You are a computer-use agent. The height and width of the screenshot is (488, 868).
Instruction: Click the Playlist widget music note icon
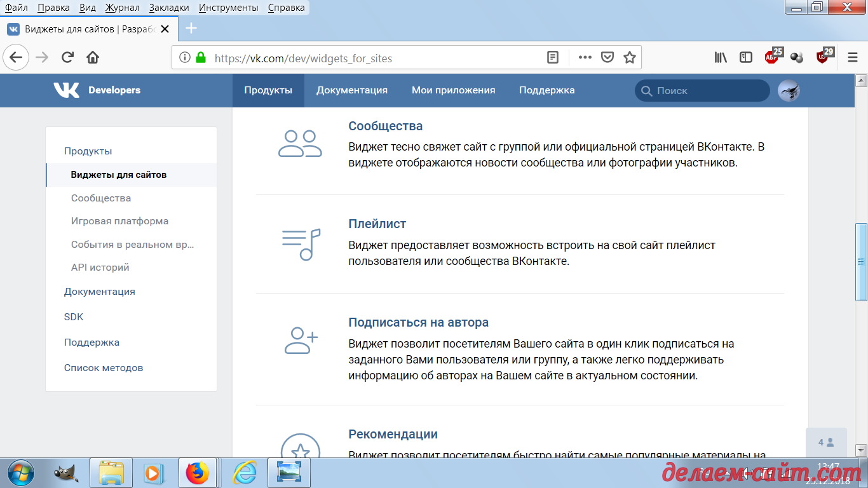tap(301, 244)
